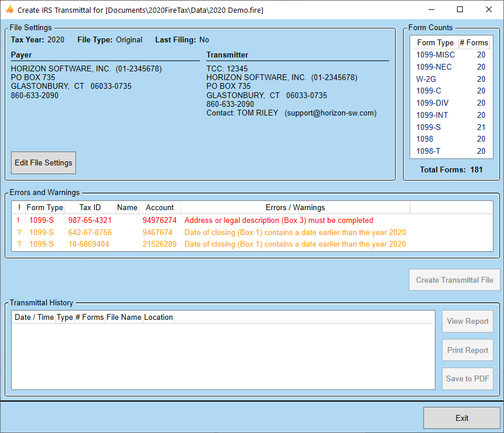Select account number 9467674
Image resolution: width=504 pixels, height=433 pixels.
coord(157,232)
